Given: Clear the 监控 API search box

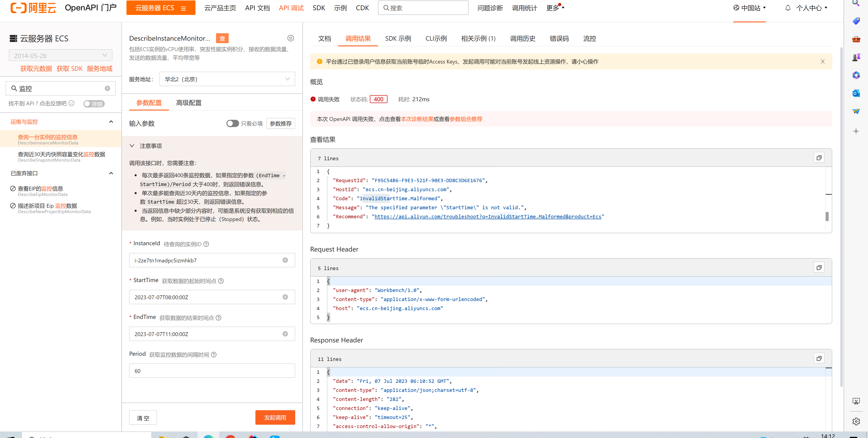Looking at the screenshot, I should click(x=107, y=88).
